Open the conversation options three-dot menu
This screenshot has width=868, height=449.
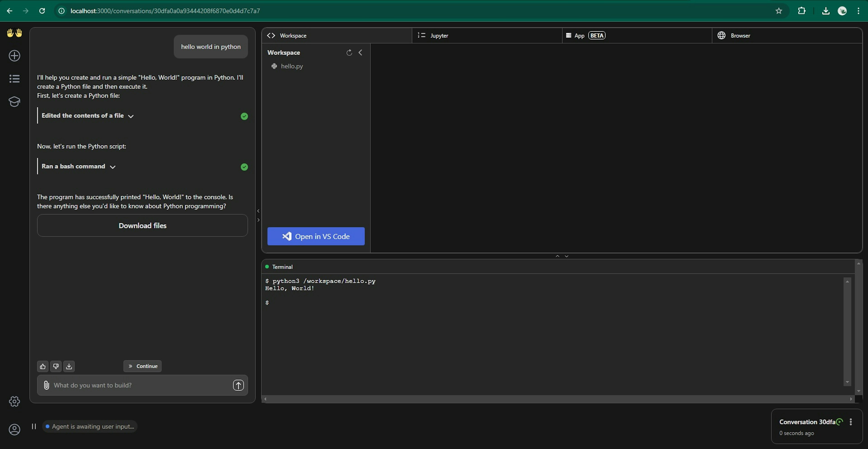851,422
